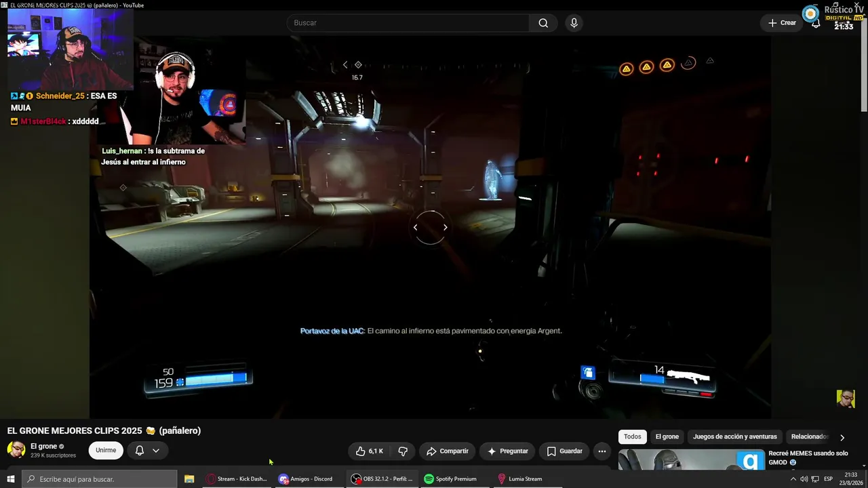Click the 239 K suscriptores count

tap(53, 455)
